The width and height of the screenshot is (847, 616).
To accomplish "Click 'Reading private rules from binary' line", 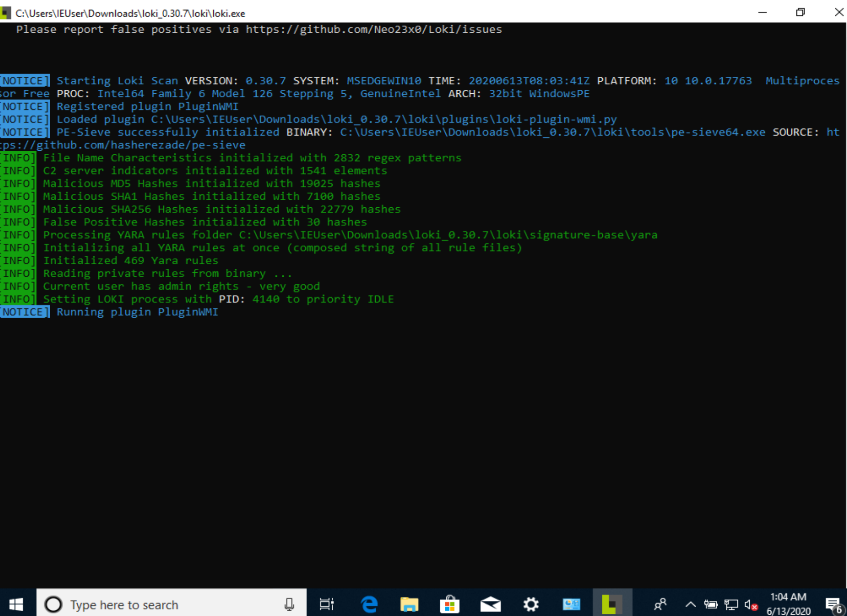I will pyautogui.click(x=167, y=274).
